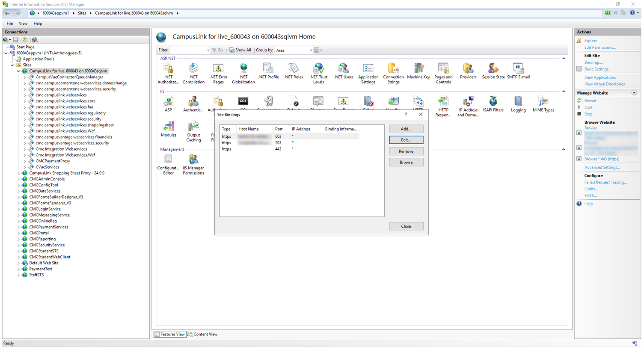Open .NET Authorization Rules feature icon
The width and height of the screenshot is (644, 347).
tap(169, 73)
